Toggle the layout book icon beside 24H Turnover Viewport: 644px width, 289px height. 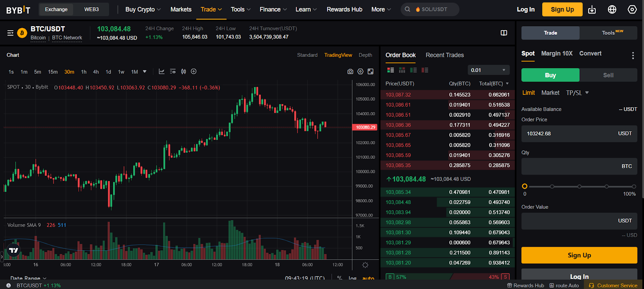click(x=504, y=33)
